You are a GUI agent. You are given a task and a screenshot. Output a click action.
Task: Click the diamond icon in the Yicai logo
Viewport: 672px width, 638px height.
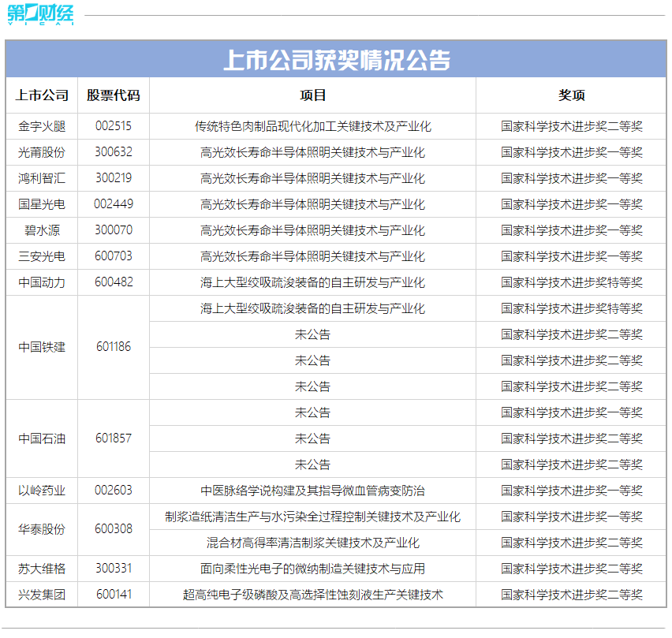(32, 11)
